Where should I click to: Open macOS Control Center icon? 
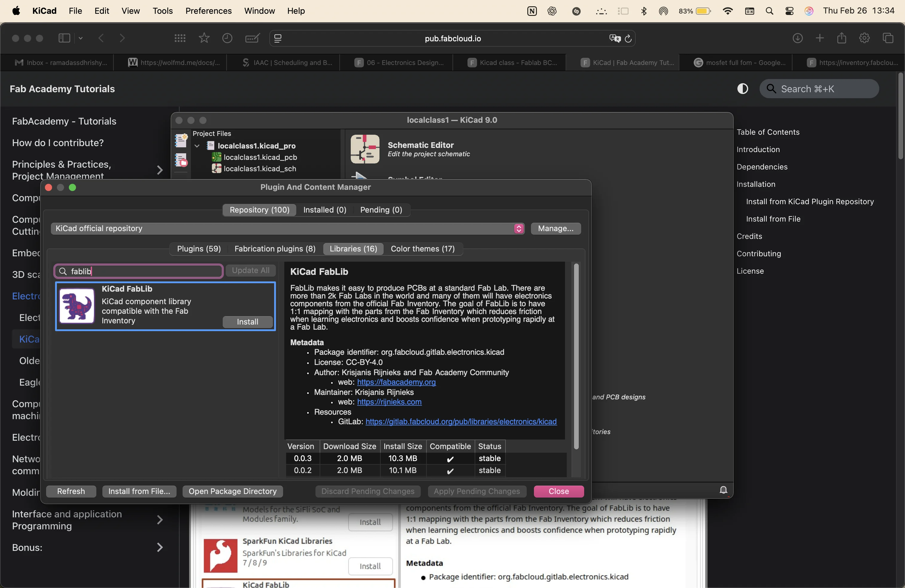789,11
